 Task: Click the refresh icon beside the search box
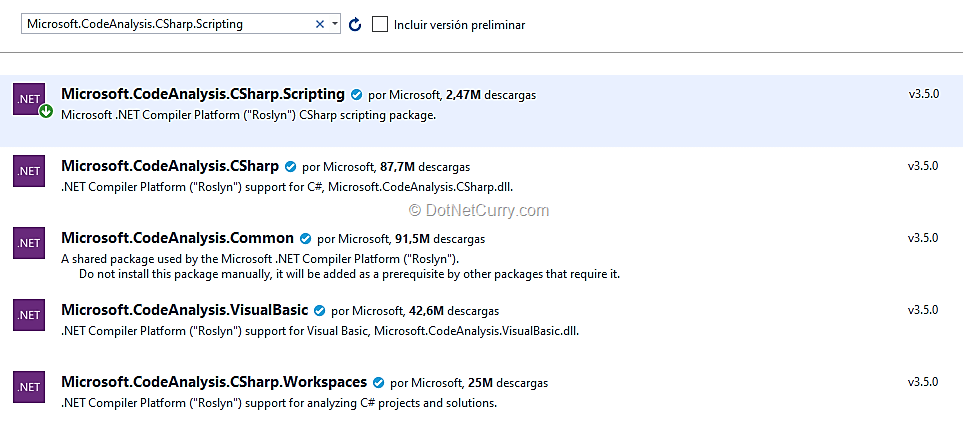coord(355,25)
